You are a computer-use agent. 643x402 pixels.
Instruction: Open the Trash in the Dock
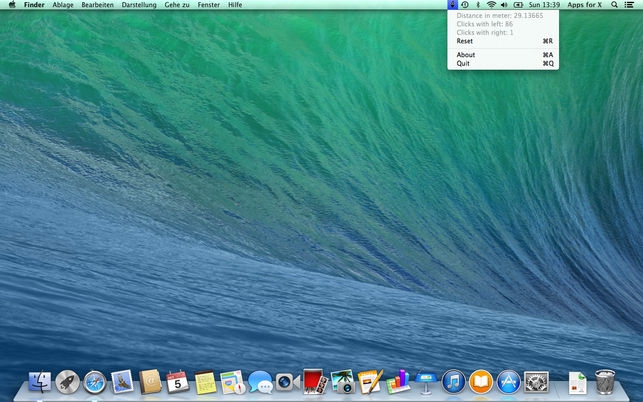point(605,381)
